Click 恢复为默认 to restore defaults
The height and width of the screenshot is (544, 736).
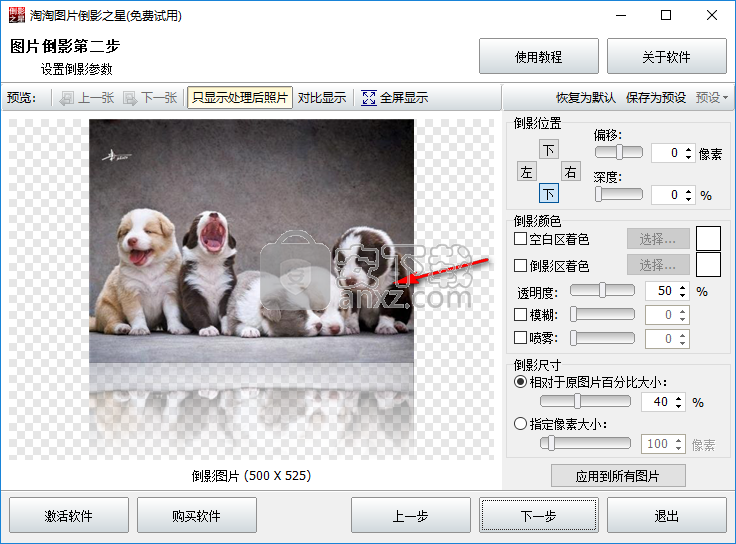click(x=586, y=98)
